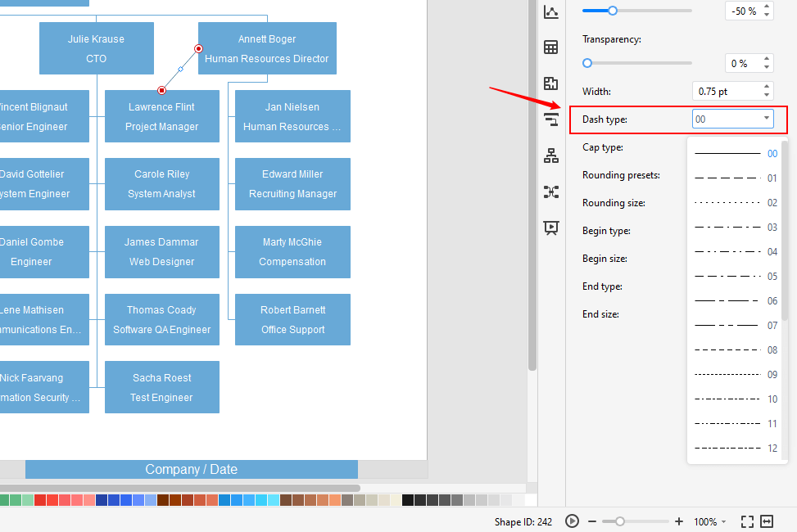This screenshot has width=797, height=532.
Task: Select the Lawrence Flint Project Manager box
Action: [162, 116]
